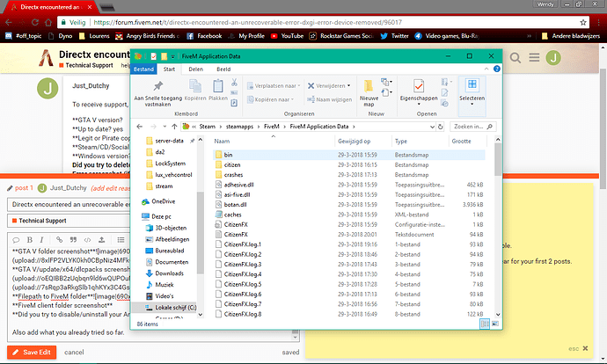Click the scissors cut icon in Klembord group

click(234, 83)
